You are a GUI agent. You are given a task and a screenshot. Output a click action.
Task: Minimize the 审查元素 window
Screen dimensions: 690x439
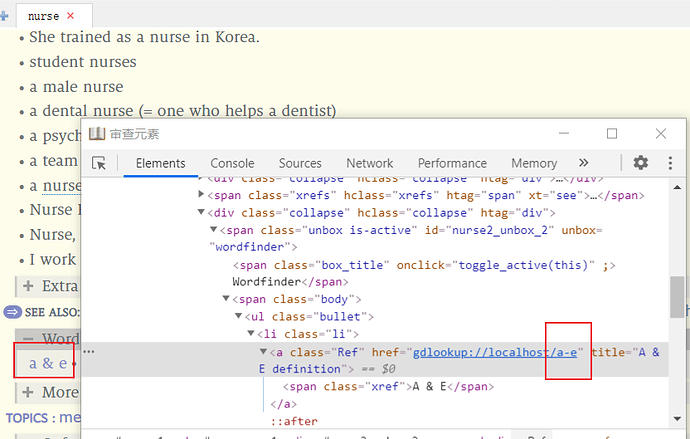[564, 133]
